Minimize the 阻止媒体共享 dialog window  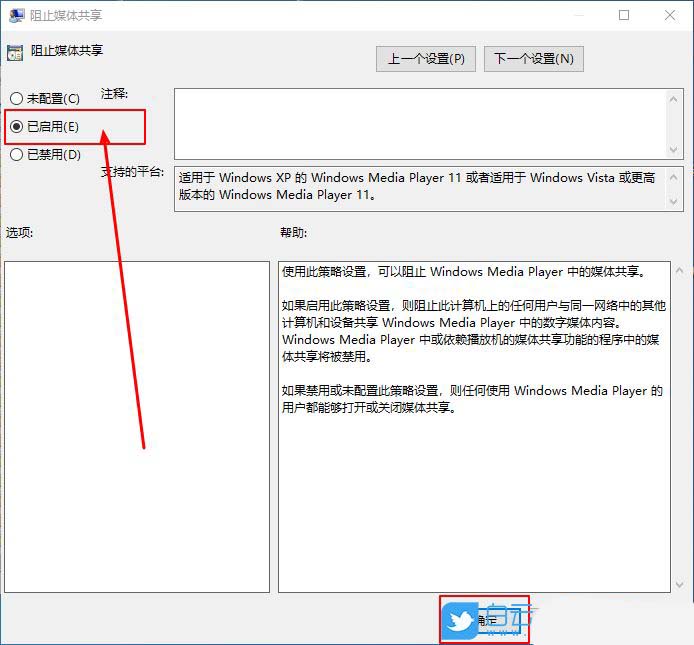[x=578, y=16]
